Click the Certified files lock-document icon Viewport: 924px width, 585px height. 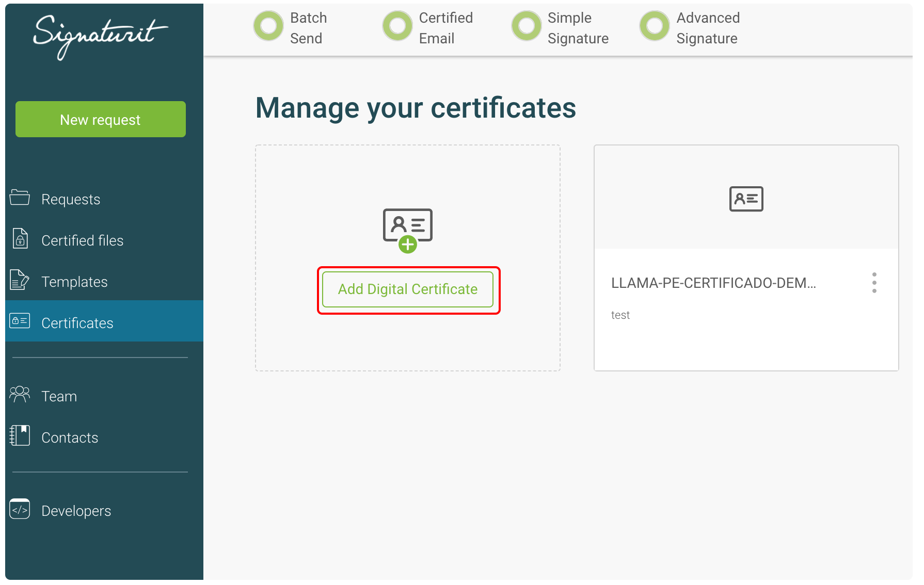point(20,239)
